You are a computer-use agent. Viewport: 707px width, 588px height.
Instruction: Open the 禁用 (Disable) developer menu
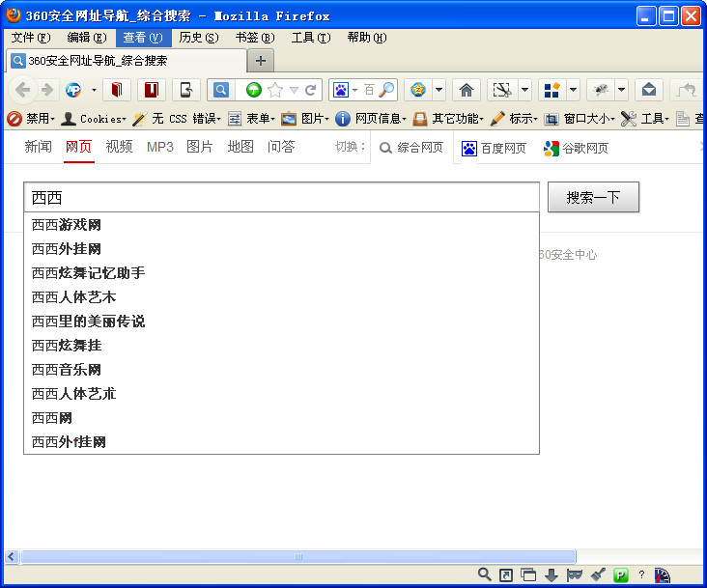click(31, 119)
